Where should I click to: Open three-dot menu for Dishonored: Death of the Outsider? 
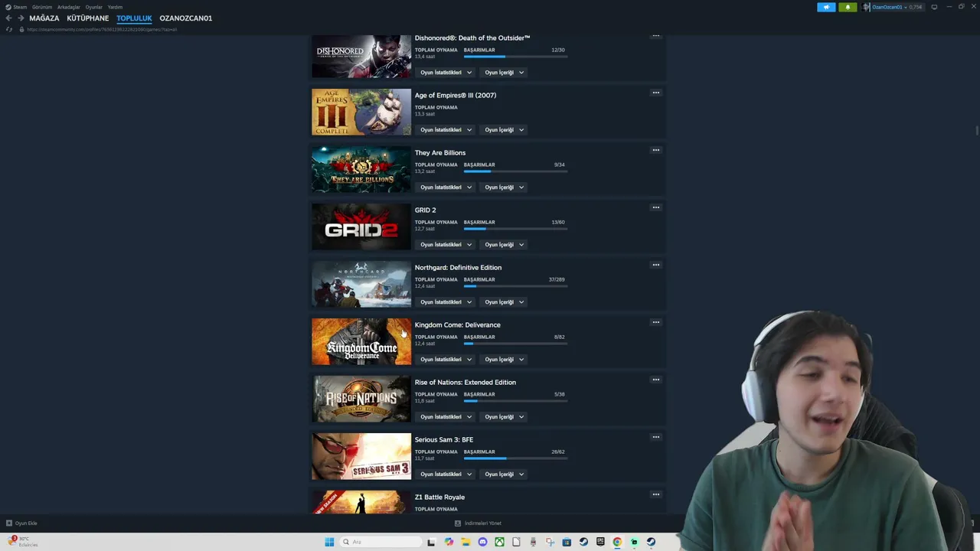click(655, 35)
